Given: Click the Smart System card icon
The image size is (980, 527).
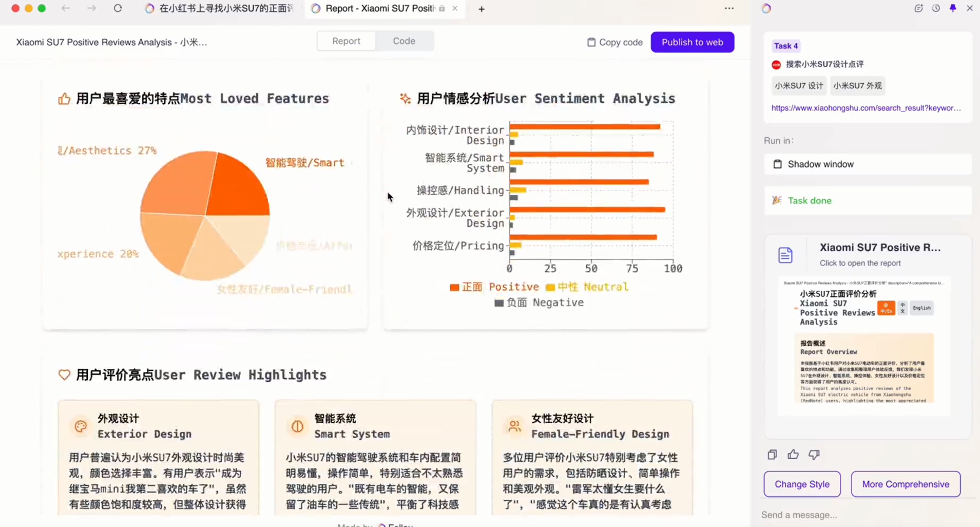Looking at the screenshot, I should pyautogui.click(x=297, y=426).
